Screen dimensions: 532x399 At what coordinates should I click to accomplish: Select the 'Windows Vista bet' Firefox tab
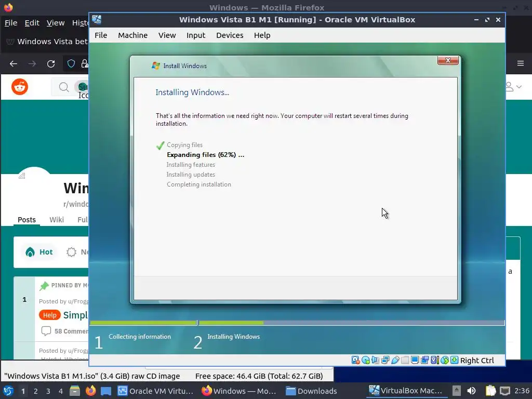tap(47, 42)
